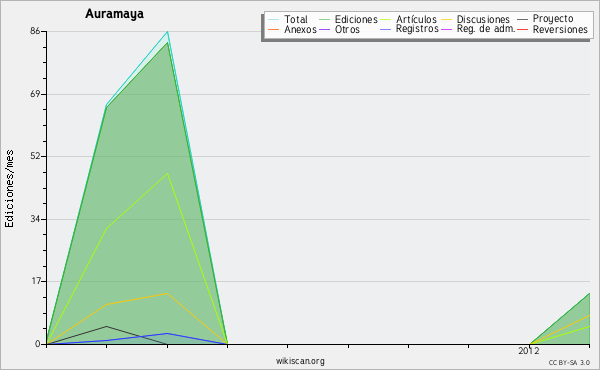Click the 69 y-axis value

tap(35, 94)
